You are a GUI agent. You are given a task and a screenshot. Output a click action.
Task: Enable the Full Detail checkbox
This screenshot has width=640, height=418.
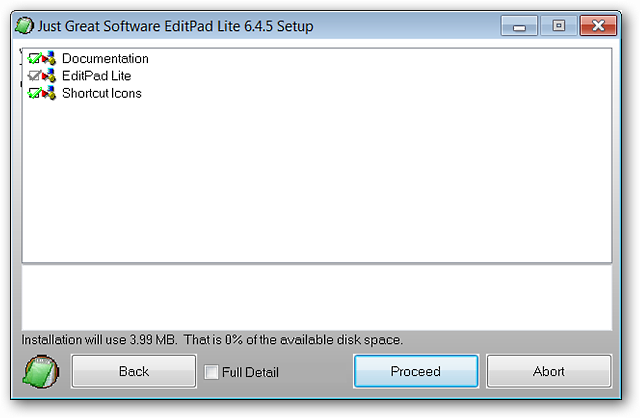coord(211,372)
